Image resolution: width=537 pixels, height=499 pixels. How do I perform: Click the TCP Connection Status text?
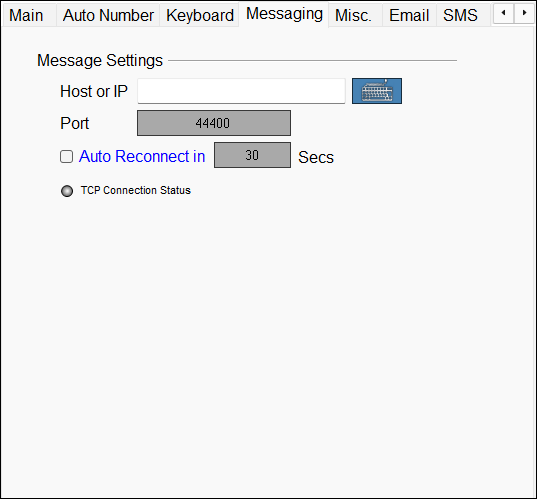(136, 190)
